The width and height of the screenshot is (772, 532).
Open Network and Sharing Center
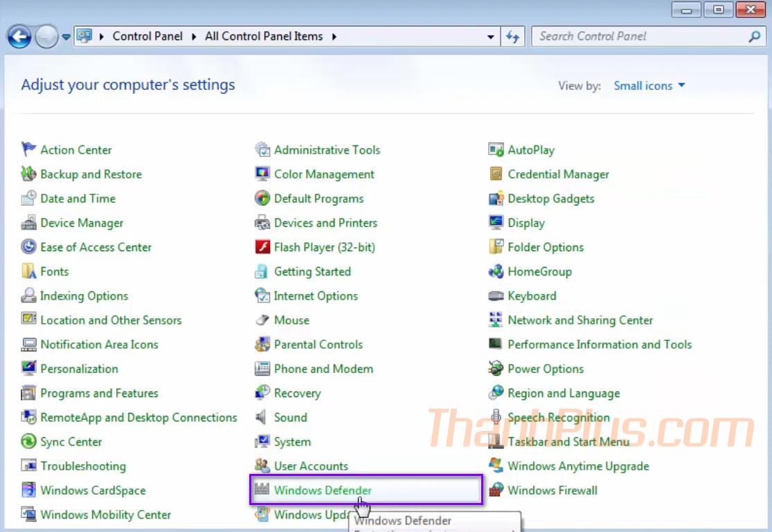tap(580, 320)
